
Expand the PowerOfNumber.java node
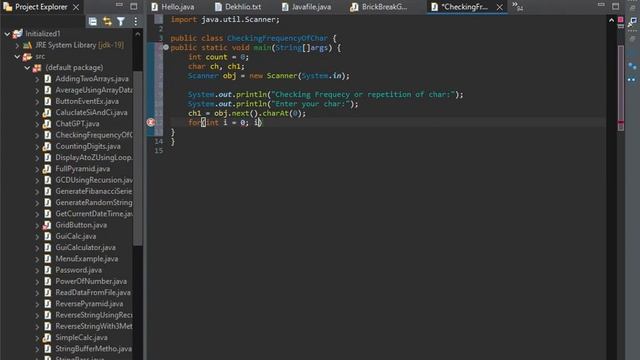37,282
